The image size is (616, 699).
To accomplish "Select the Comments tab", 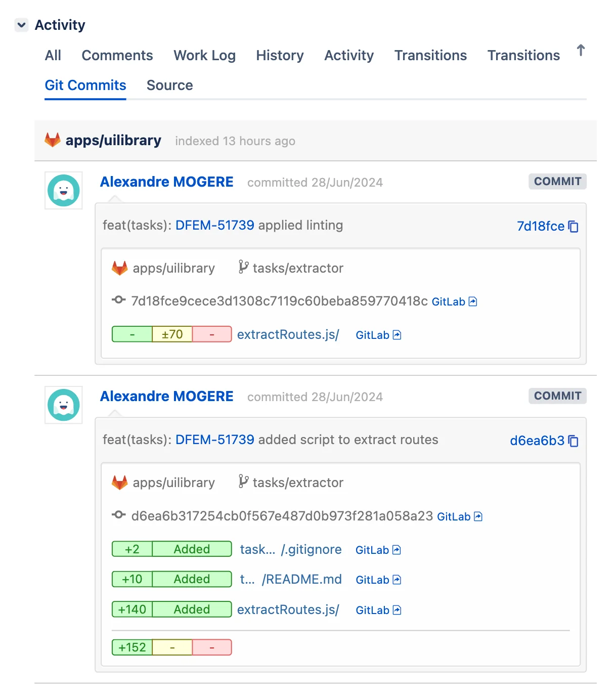I will 117,56.
